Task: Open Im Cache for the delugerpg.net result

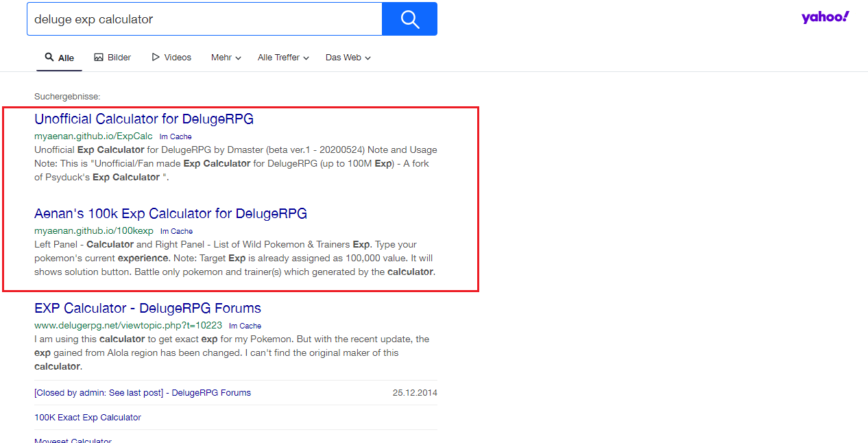Action: pyautogui.click(x=245, y=326)
